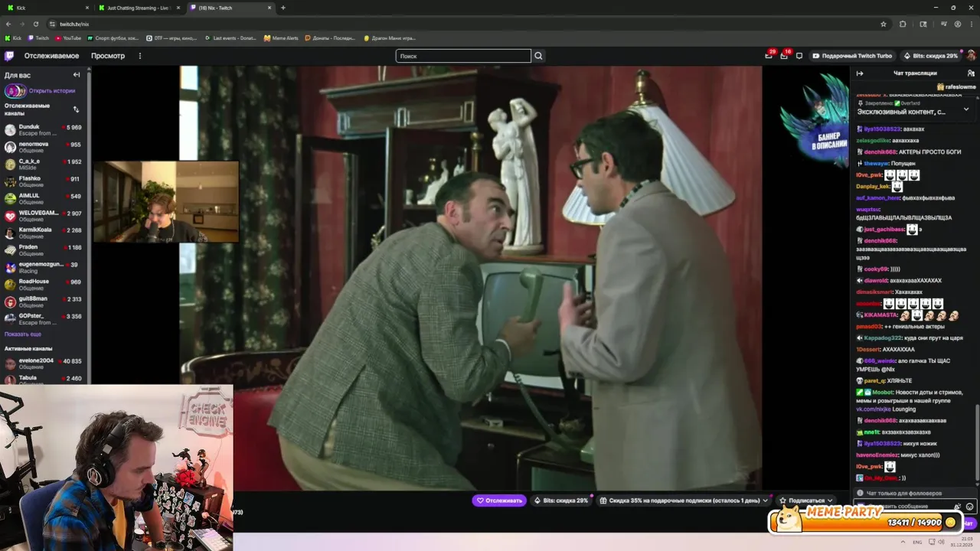
Task: Click the rafeslowme gift leaderboard entry
Action: 957,86
